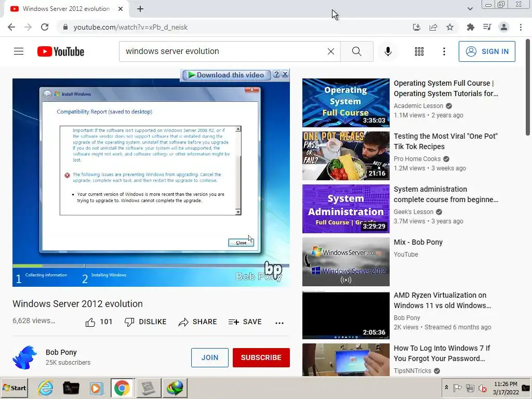Go to the YouTube home logo

pos(61,51)
